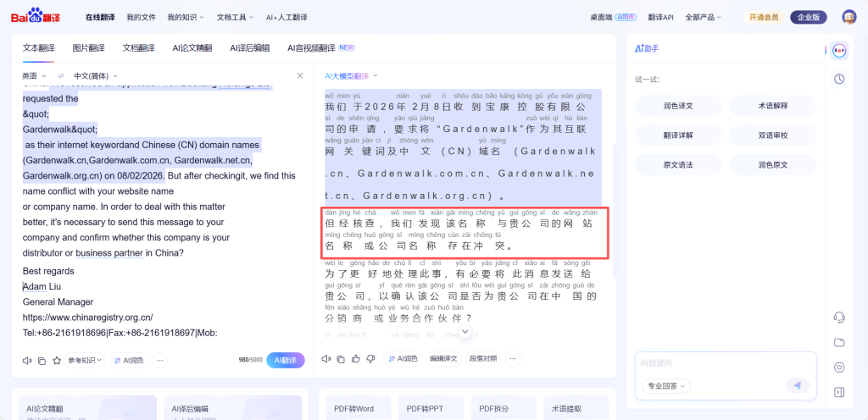Select the 文本翻译 tab

click(39, 48)
